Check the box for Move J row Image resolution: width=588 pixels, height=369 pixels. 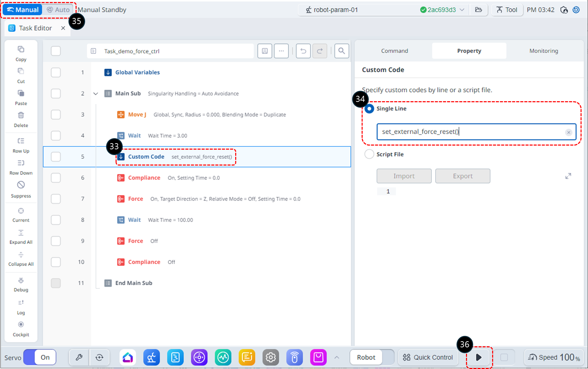click(56, 115)
